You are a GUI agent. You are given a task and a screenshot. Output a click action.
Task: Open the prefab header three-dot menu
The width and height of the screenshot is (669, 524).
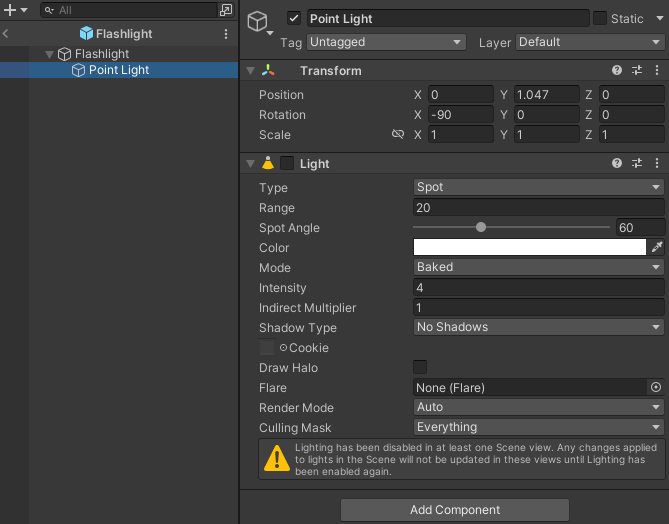(x=226, y=34)
